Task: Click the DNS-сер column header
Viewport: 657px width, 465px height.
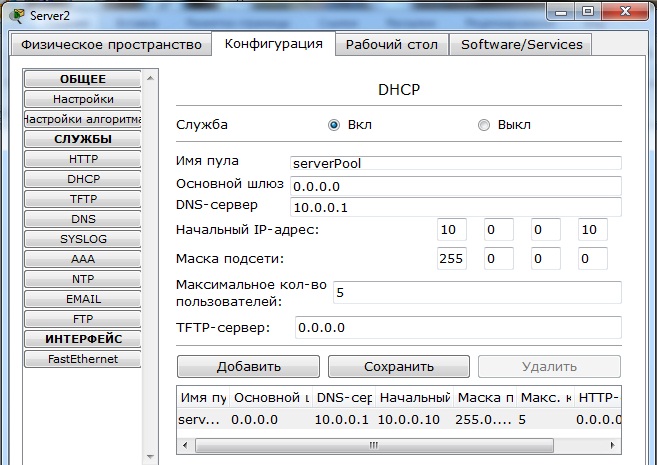Action: 344,397
